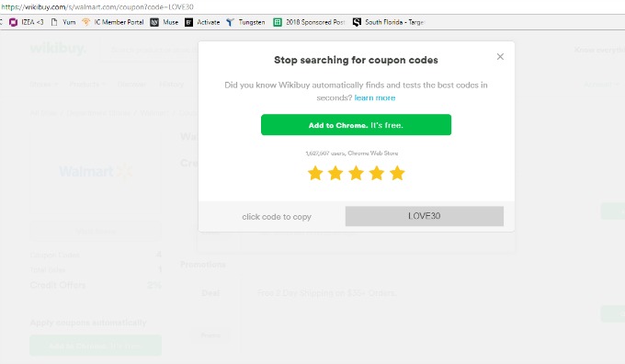Open the IZEA <3 bookmark
The image size is (625, 364).
click(27, 22)
